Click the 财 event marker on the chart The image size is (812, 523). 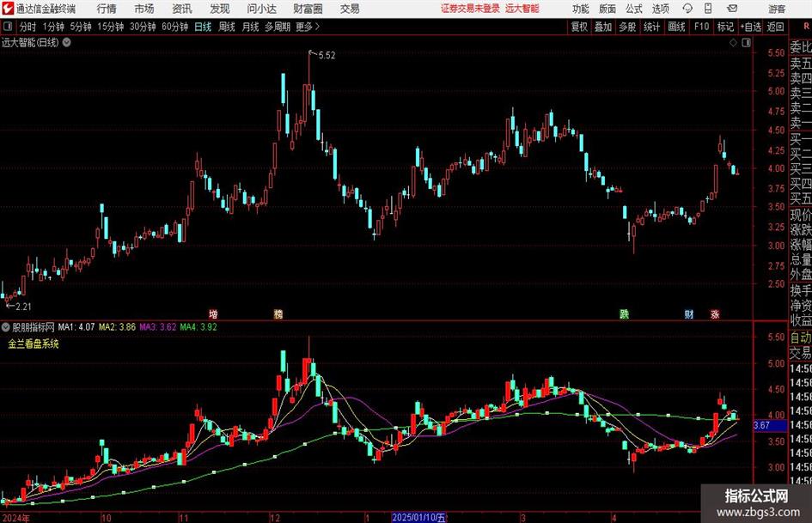pos(689,313)
